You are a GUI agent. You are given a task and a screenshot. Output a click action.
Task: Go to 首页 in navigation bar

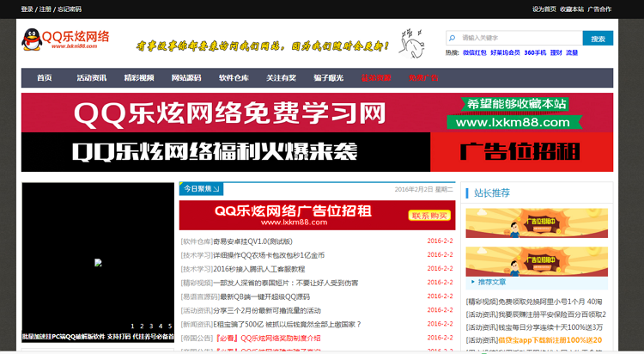pos(45,77)
